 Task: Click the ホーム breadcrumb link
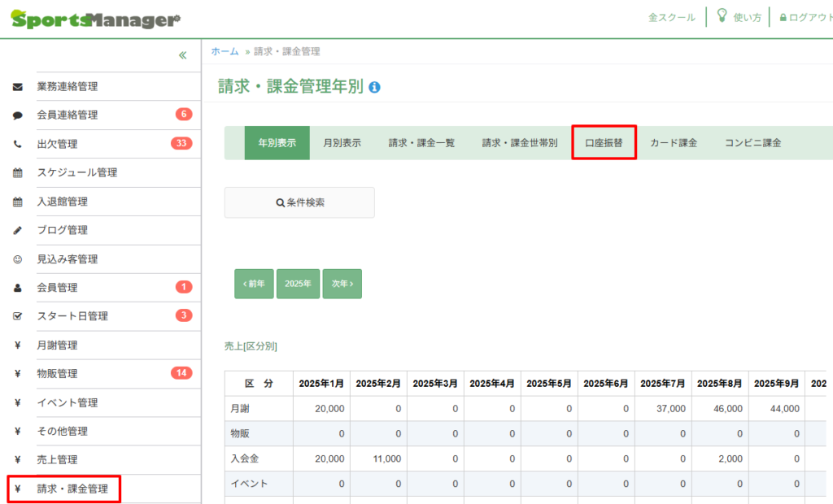click(x=225, y=51)
